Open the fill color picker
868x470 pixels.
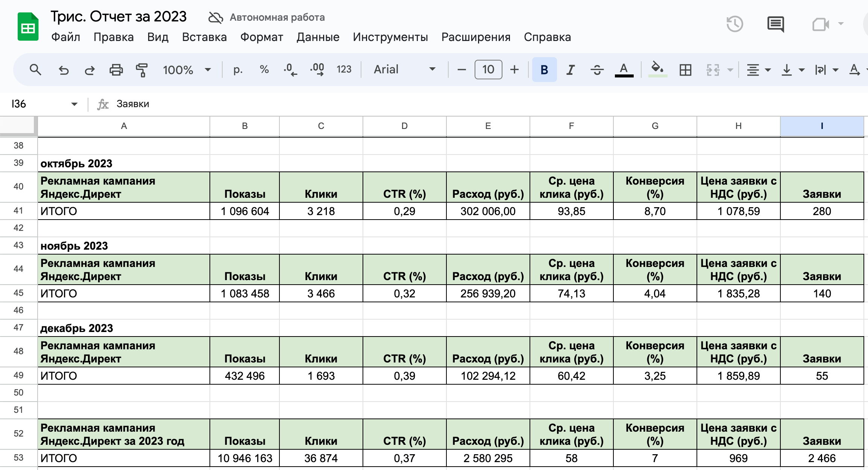click(x=657, y=70)
